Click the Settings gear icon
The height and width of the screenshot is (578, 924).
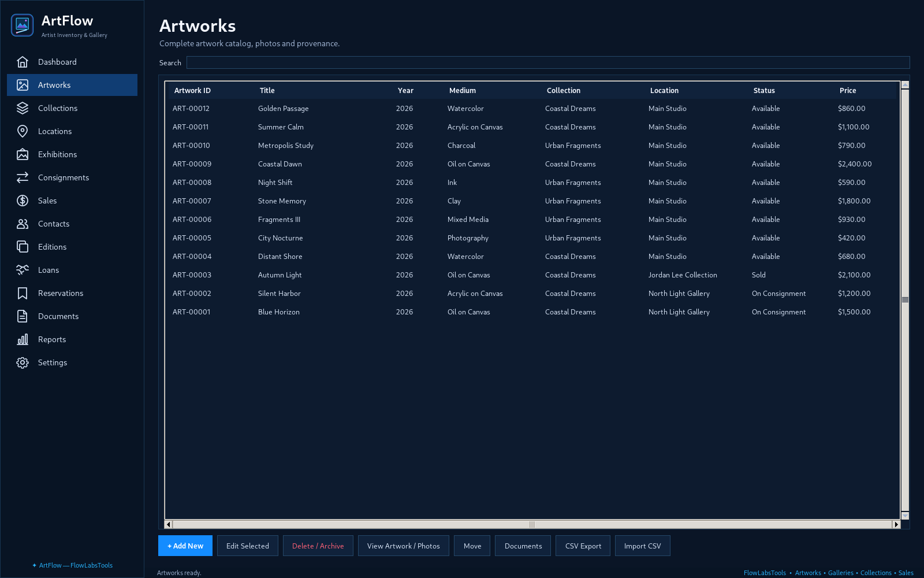23,362
